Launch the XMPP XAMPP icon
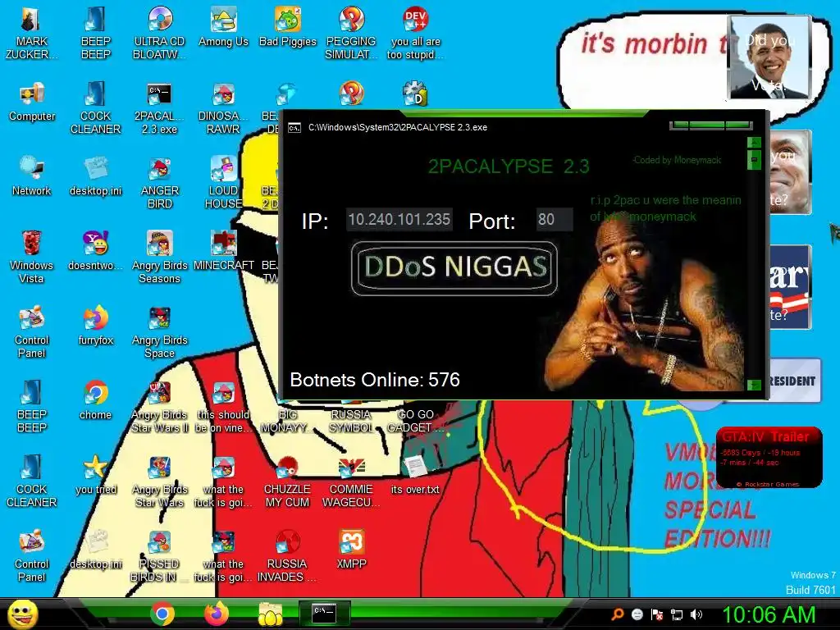The width and height of the screenshot is (840, 630). tap(351, 550)
